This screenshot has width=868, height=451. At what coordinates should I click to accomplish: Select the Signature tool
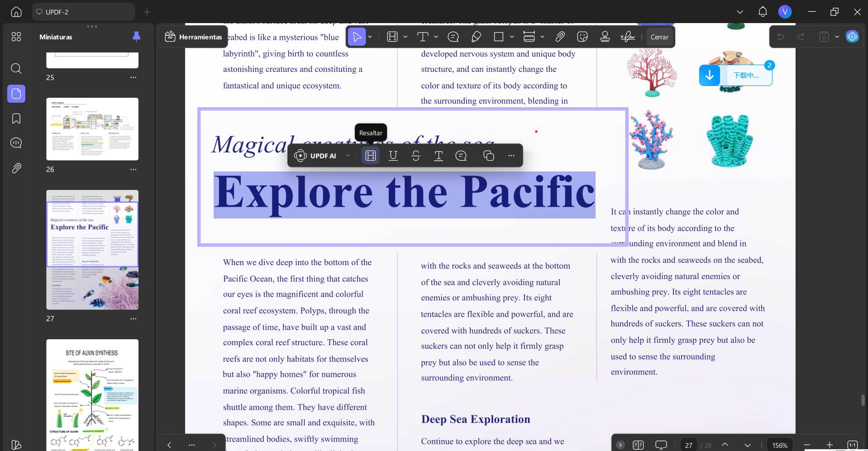(627, 37)
